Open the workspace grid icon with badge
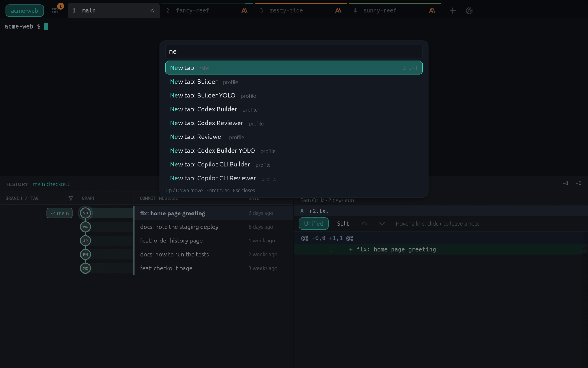 pos(55,11)
